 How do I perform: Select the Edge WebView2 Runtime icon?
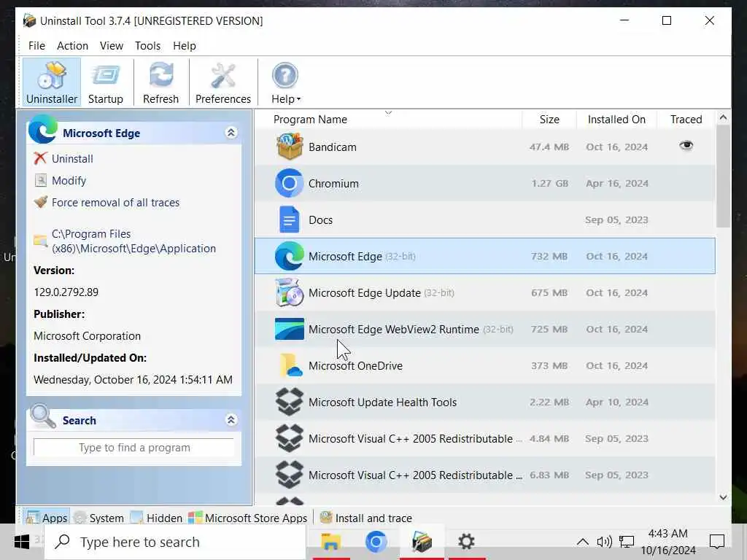point(289,329)
